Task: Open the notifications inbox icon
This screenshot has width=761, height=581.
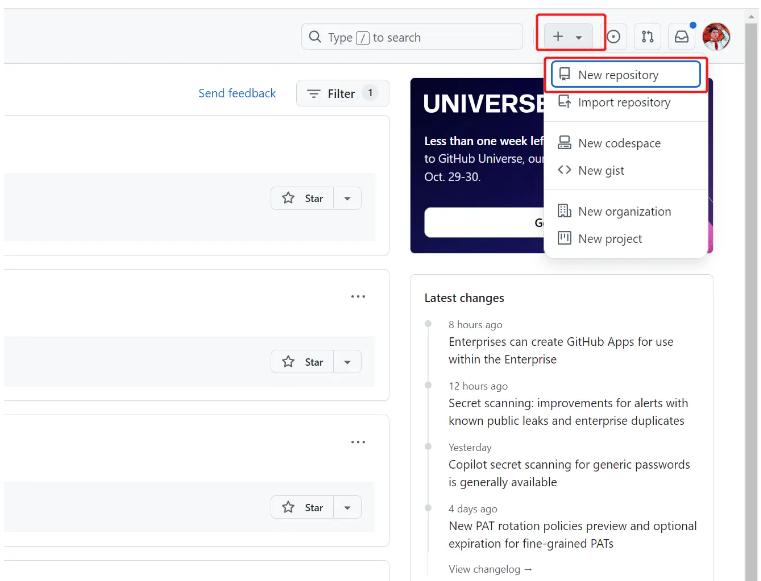Action: click(x=681, y=37)
